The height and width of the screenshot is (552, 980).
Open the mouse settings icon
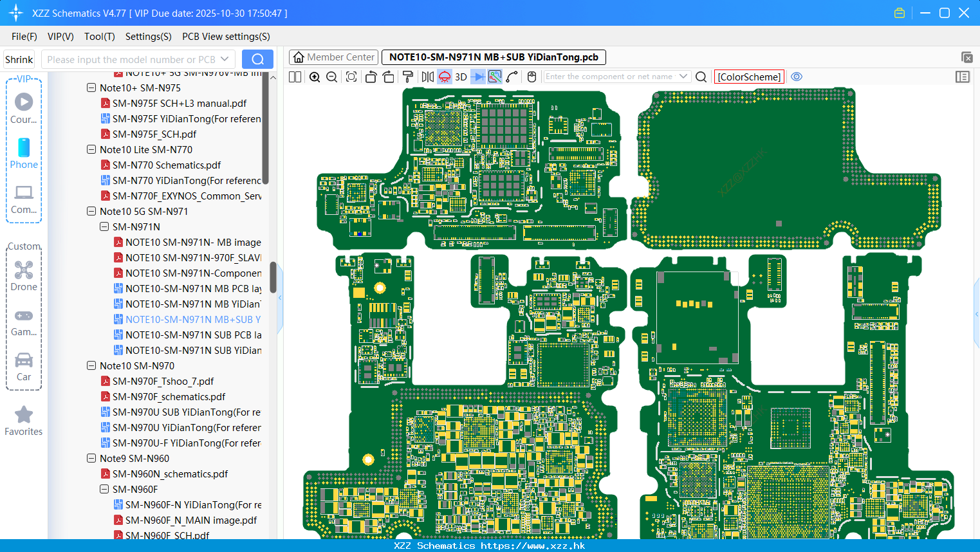point(532,77)
